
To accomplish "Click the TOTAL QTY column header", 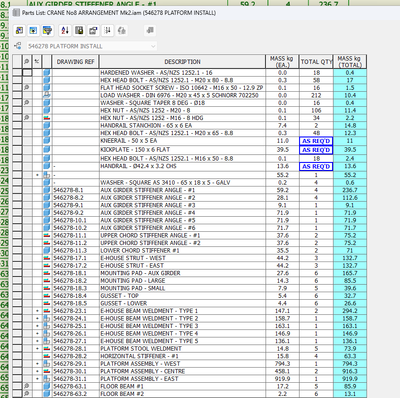I will pyautogui.click(x=316, y=62).
